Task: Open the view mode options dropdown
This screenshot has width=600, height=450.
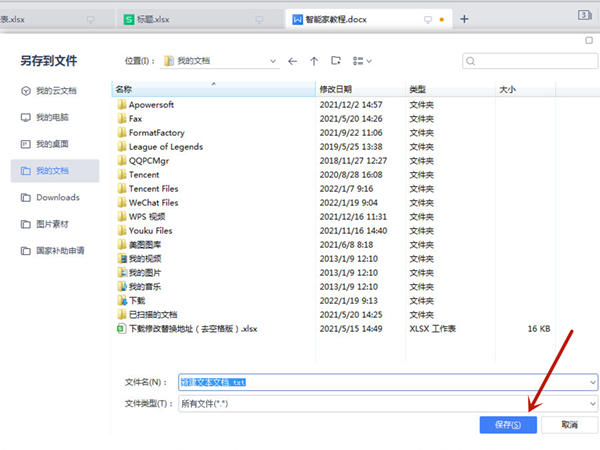Action: pos(362,61)
